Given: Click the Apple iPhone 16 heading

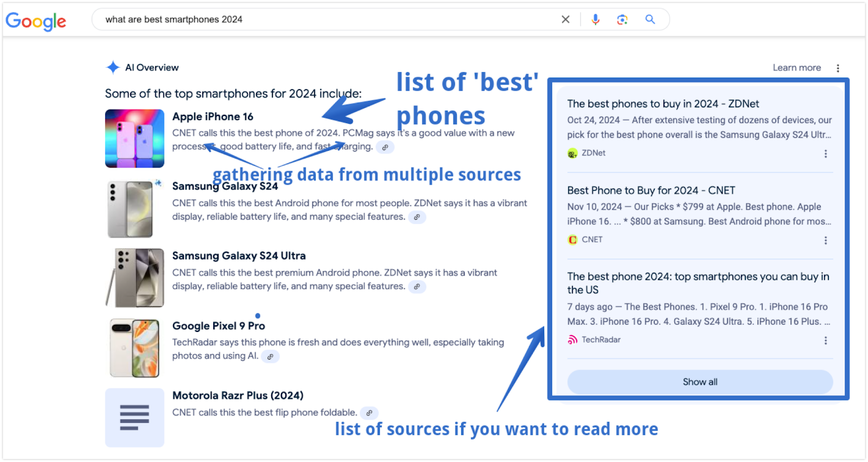Looking at the screenshot, I should pos(213,117).
